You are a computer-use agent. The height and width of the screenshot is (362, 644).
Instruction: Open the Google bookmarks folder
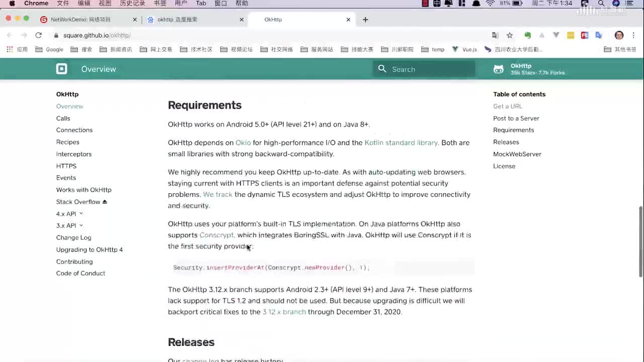pyautogui.click(x=49, y=49)
